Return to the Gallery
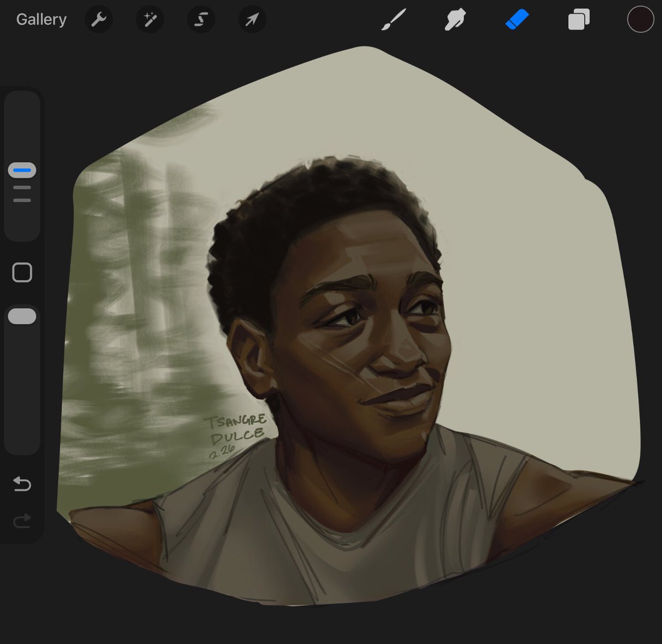The height and width of the screenshot is (644, 662). pos(41,19)
